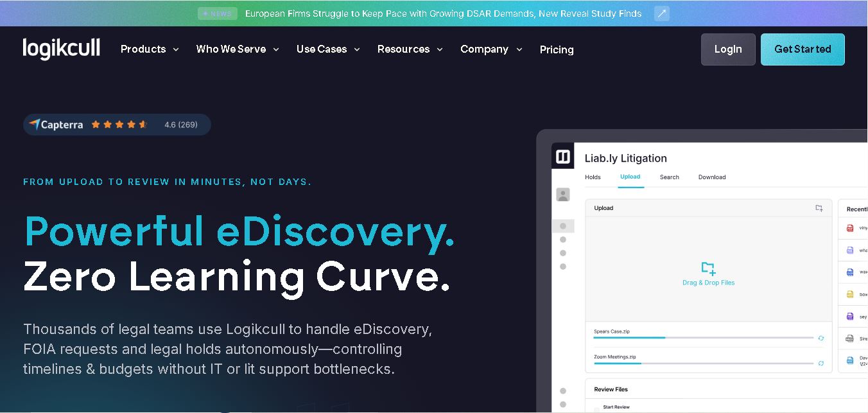Select the highlighted sidebar dot item
Viewport: 868px width, 413px height.
563,226
